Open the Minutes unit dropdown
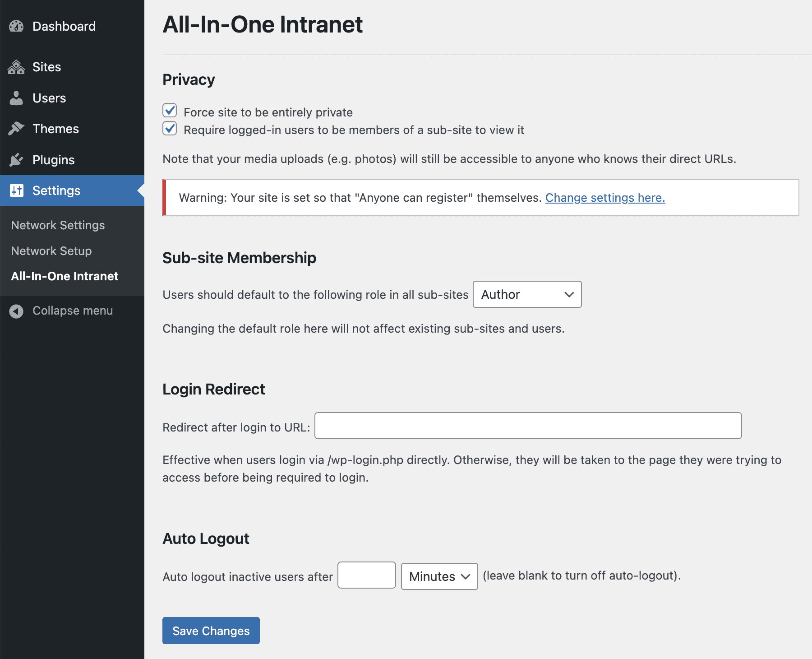This screenshot has width=812, height=659. 439,576
